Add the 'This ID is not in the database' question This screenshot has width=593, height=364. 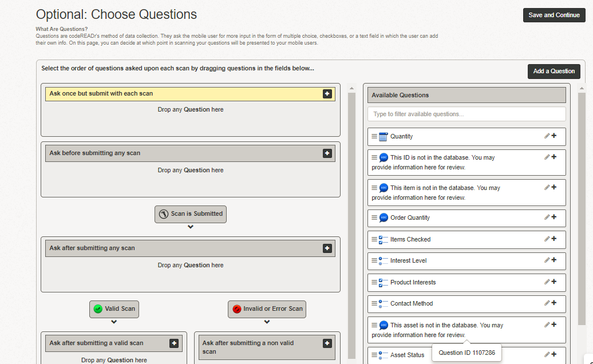coord(554,157)
